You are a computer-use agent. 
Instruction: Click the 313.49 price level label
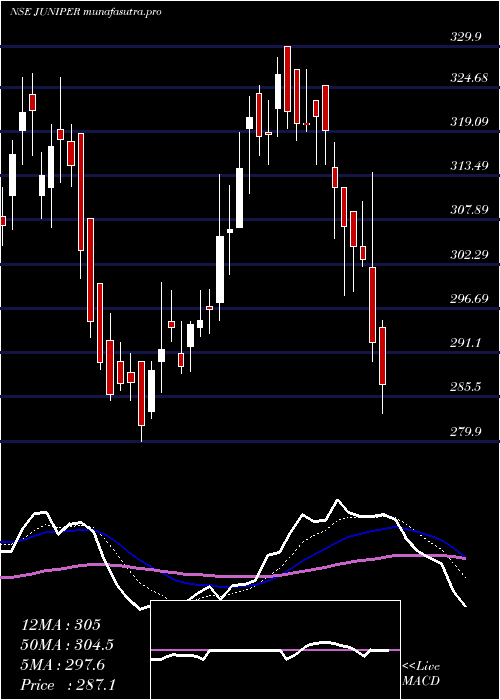468,166
